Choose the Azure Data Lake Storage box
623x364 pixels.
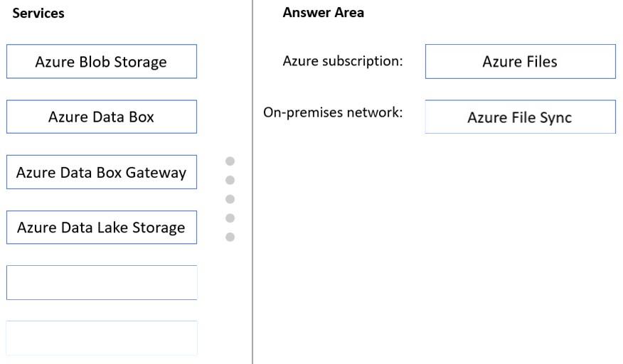[102, 227]
